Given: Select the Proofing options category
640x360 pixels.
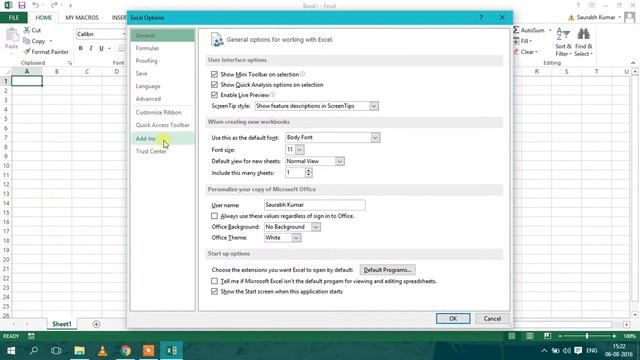Looking at the screenshot, I should [147, 61].
